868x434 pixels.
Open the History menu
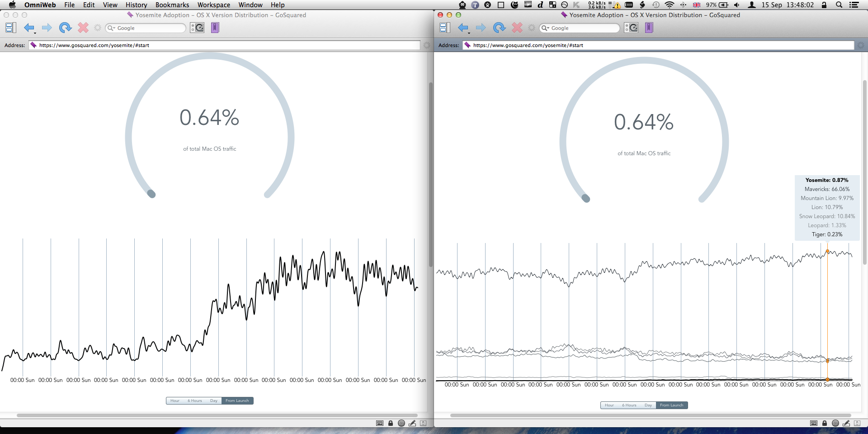click(136, 5)
